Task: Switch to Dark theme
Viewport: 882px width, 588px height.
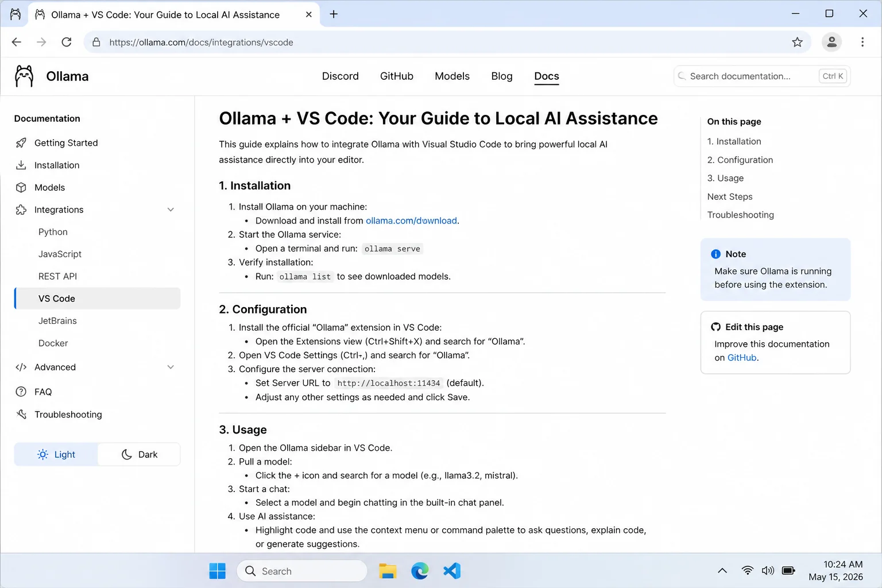Action: [x=139, y=454]
